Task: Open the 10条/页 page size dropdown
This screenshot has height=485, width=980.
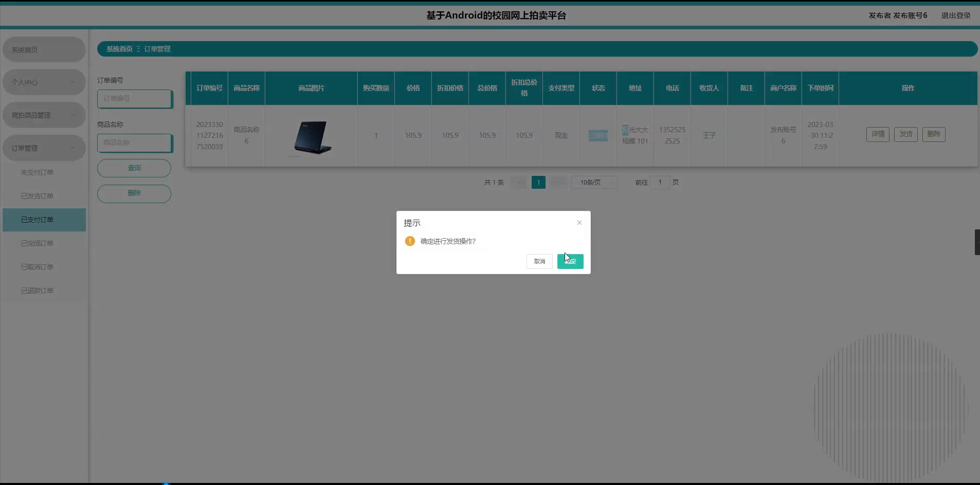Action: 594,182
